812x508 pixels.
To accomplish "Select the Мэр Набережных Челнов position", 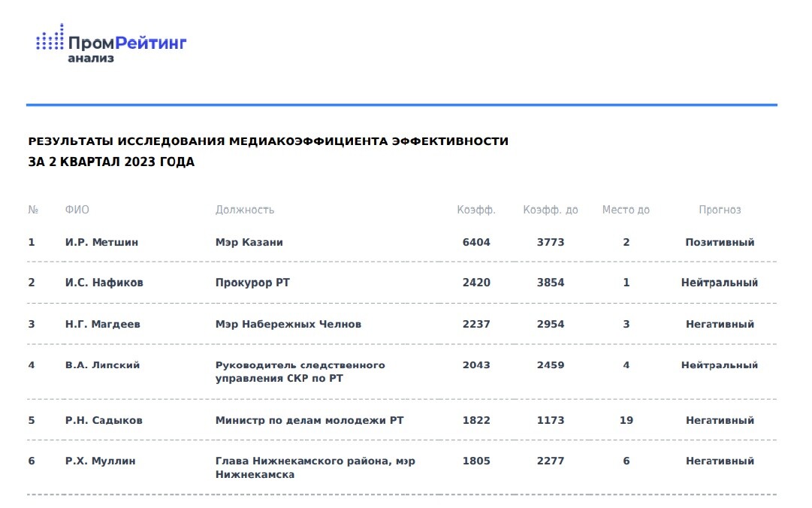I will coord(288,324).
